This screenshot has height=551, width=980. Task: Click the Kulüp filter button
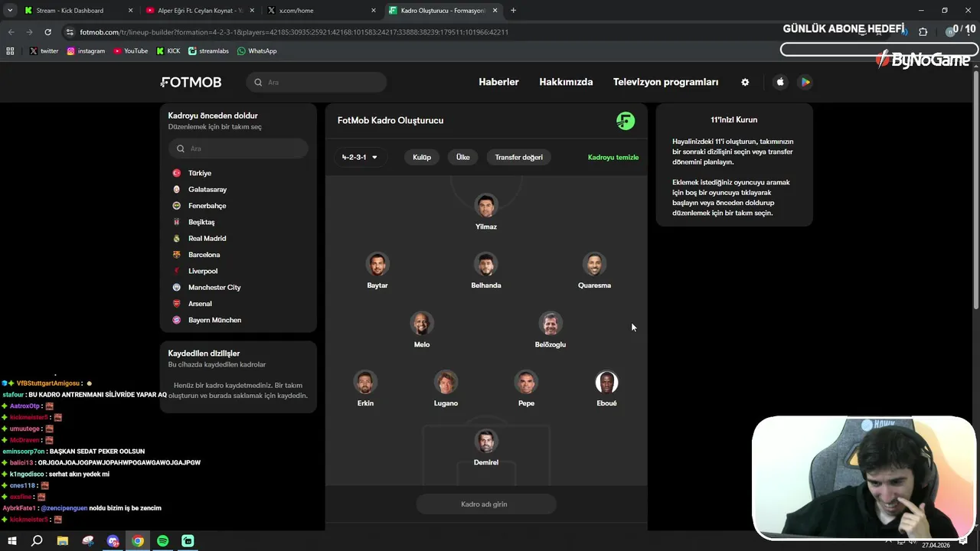422,157
